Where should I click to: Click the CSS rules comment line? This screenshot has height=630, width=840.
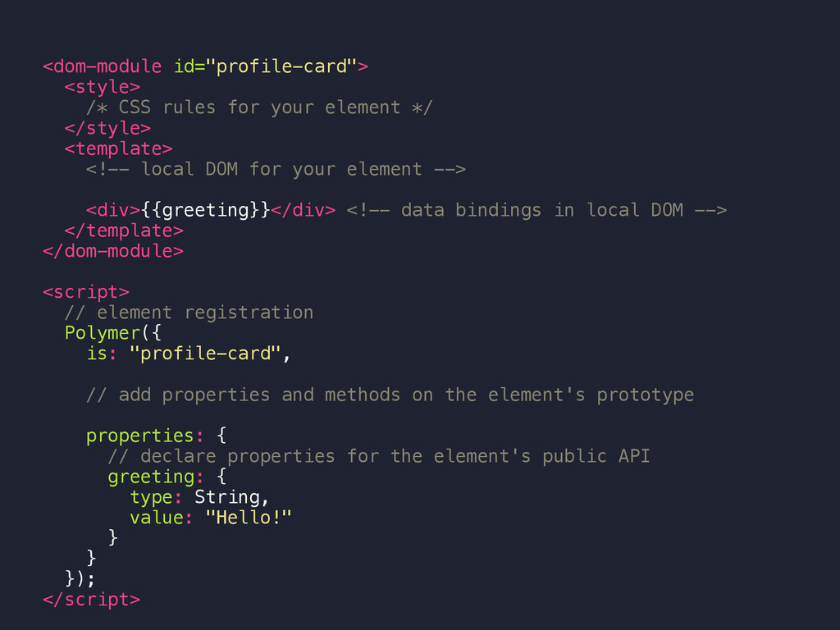click(x=259, y=107)
